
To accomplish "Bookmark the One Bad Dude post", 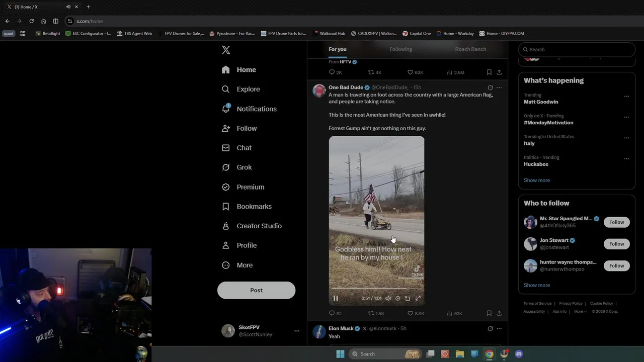I will click(x=489, y=313).
